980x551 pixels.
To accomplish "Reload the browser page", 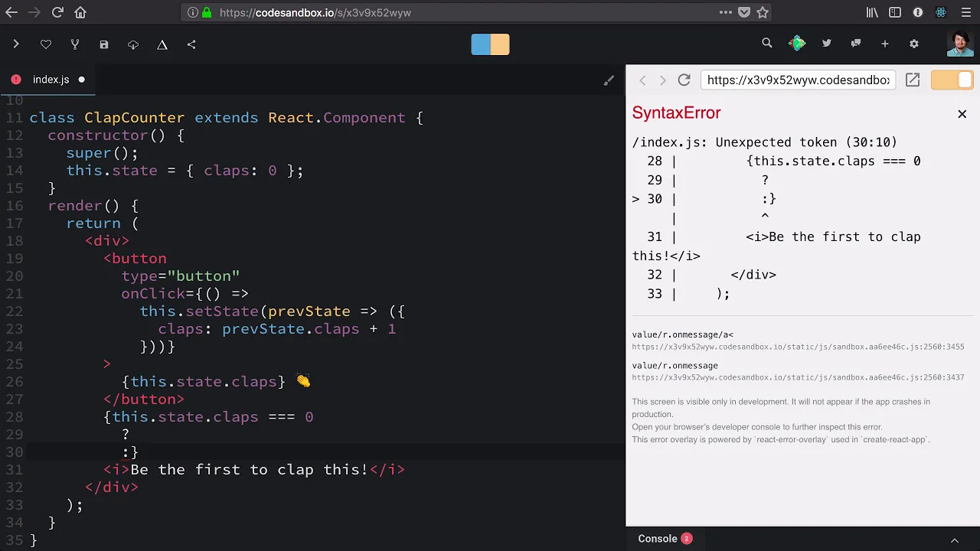I will tap(58, 12).
